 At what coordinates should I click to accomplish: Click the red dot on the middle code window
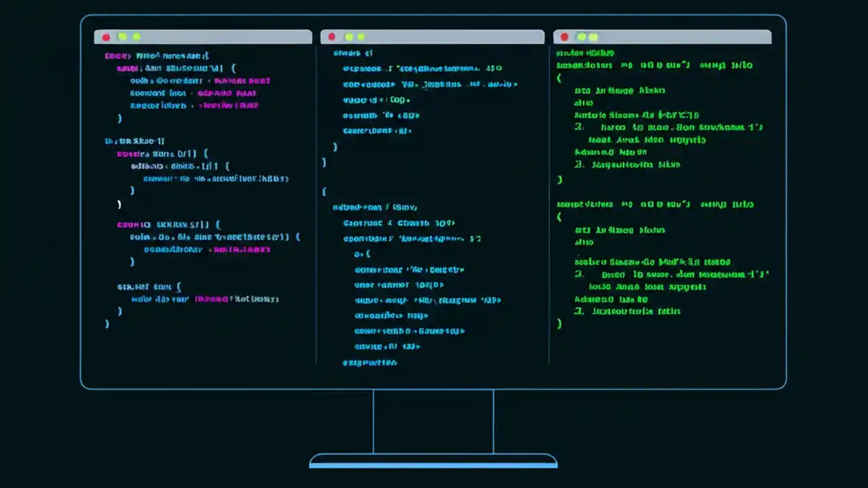[331, 37]
